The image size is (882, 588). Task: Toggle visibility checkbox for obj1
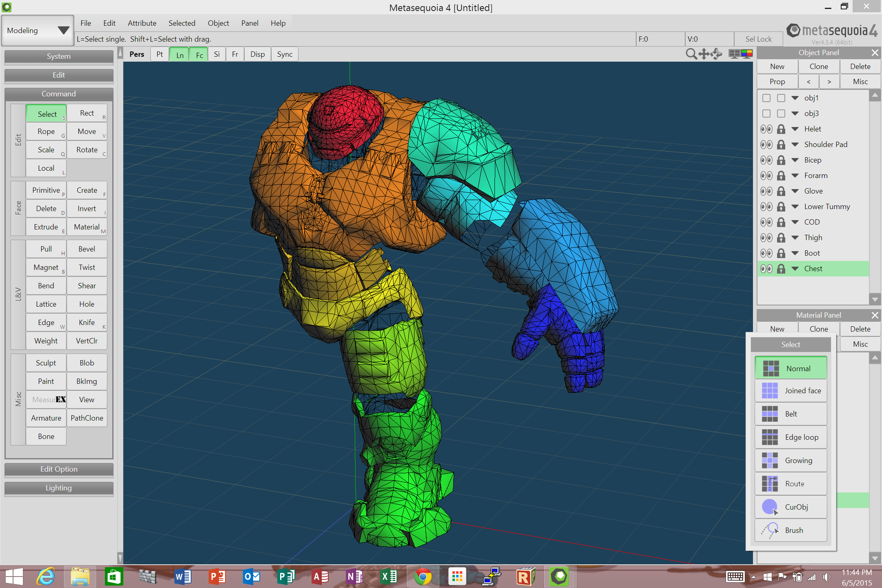(766, 98)
